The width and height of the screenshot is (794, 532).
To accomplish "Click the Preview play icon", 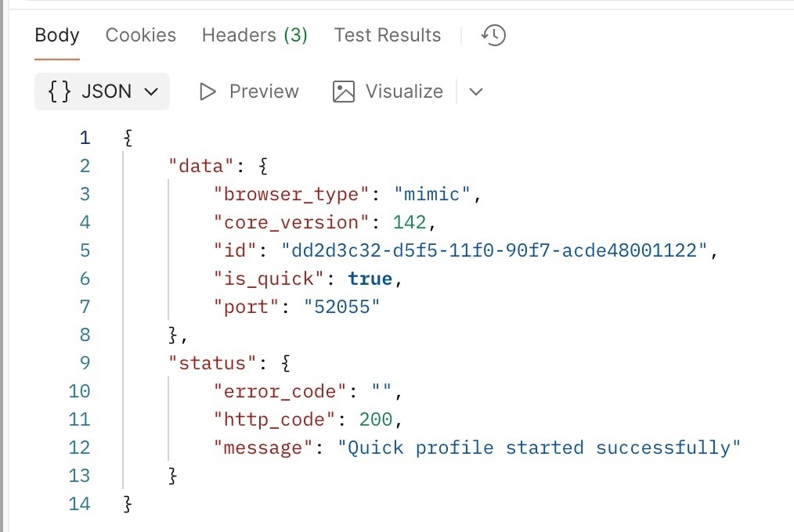I will click(x=208, y=92).
